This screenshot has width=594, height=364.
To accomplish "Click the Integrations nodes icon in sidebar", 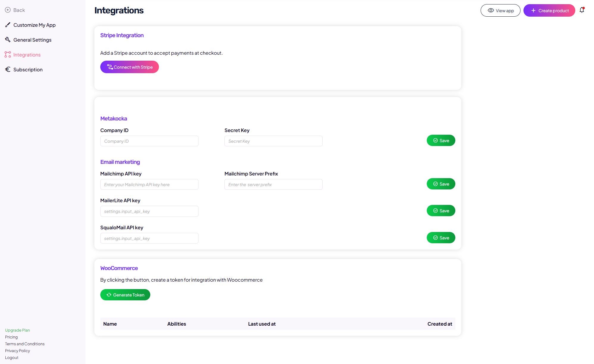I will tap(8, 54).
